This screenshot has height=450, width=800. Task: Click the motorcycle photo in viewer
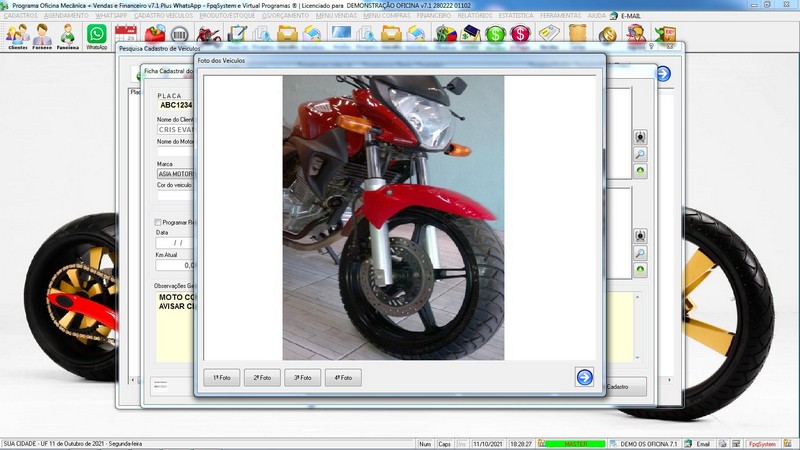[393, 218]
